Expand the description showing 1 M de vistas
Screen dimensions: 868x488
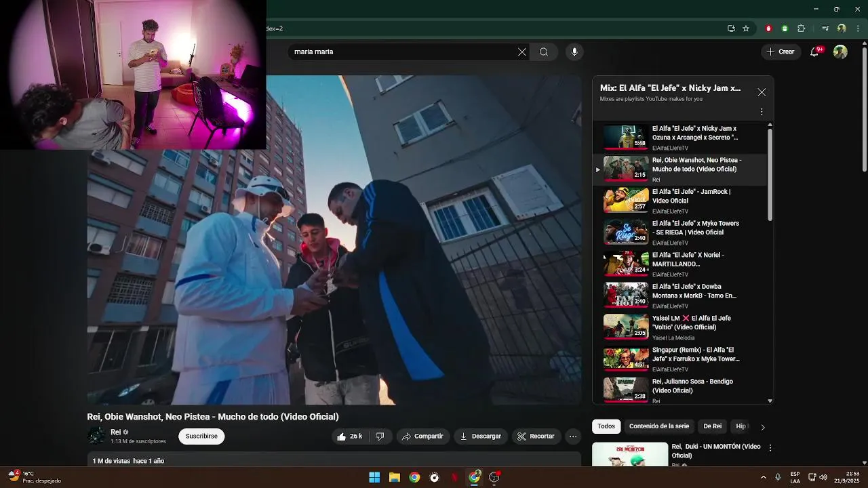click(x=334, y=460)
